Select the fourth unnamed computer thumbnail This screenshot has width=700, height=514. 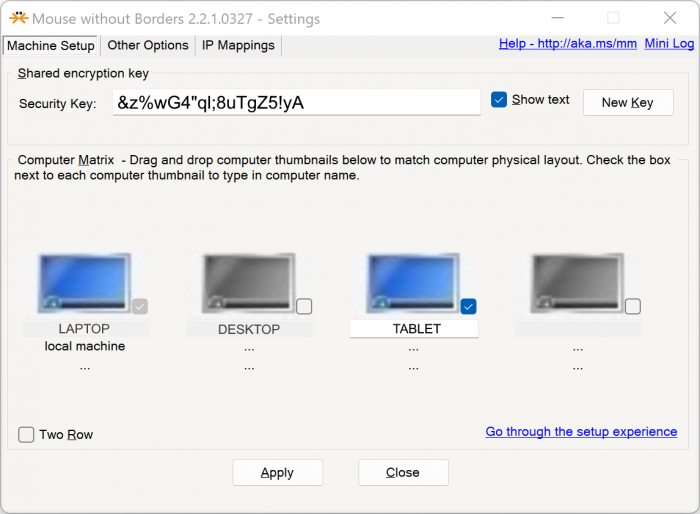click(x=577, y=283)
